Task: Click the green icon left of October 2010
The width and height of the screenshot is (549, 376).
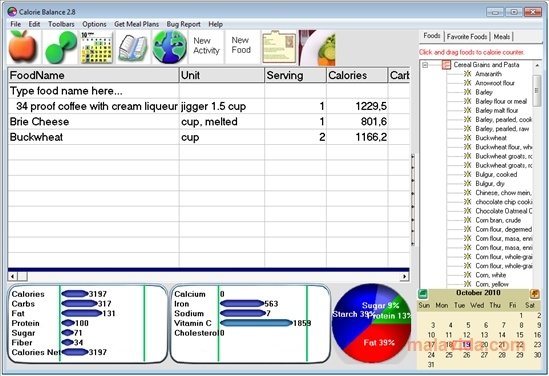Action: pyautogui.click(x=423, y=293)
